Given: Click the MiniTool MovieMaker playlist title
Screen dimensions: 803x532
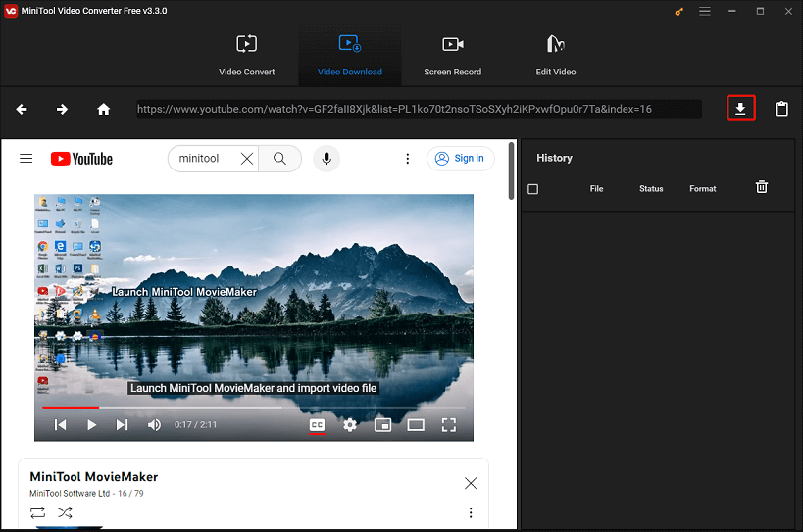Looking at the screenshot, I should tap(94, 477).
